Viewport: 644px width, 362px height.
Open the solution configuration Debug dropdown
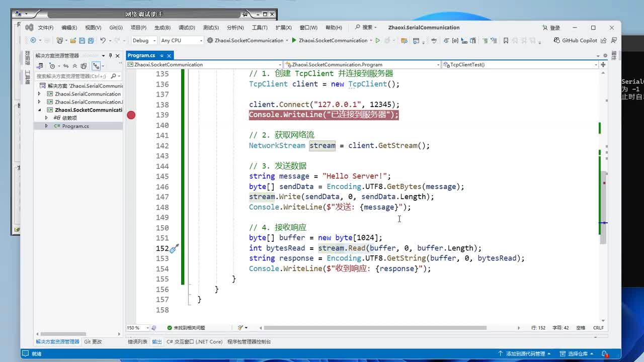pos(143,40)
